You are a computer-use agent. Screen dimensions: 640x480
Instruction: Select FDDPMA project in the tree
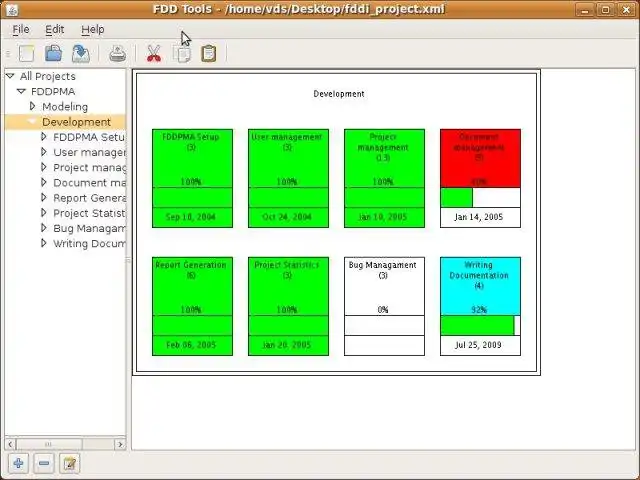(x=53, y=91)
